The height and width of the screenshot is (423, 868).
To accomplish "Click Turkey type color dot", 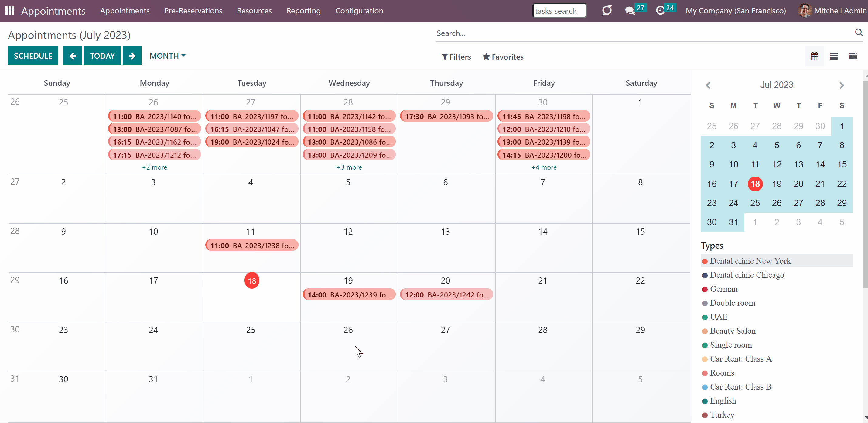I will (705, 415).
